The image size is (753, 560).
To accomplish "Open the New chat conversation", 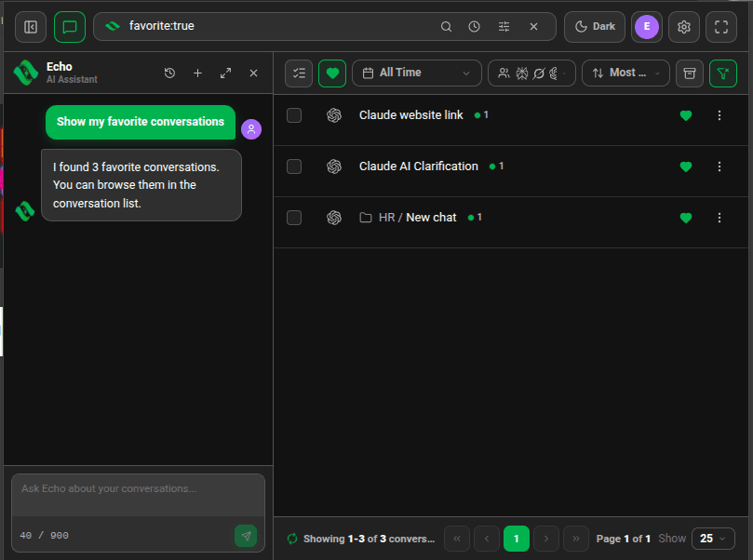I will 431,218.
